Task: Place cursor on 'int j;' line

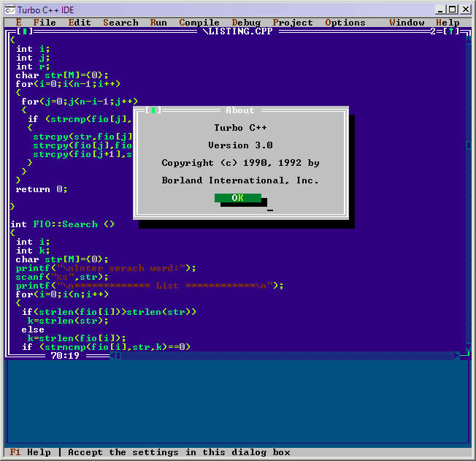Action: tap(33, 58)
